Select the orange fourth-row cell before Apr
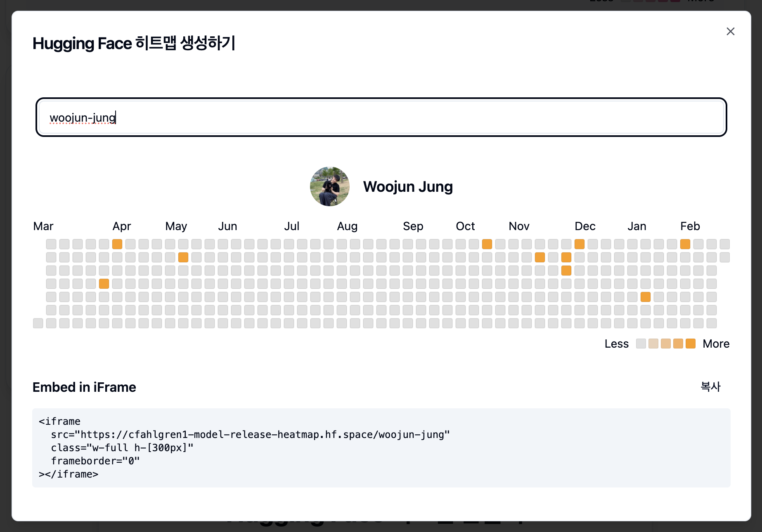762x532 pixels. tap(104, 284)
